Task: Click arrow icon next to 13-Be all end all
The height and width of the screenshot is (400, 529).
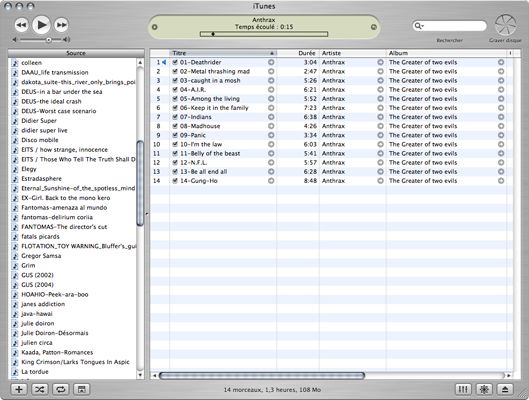Action: pyautogui.click(x=271, y=172)
